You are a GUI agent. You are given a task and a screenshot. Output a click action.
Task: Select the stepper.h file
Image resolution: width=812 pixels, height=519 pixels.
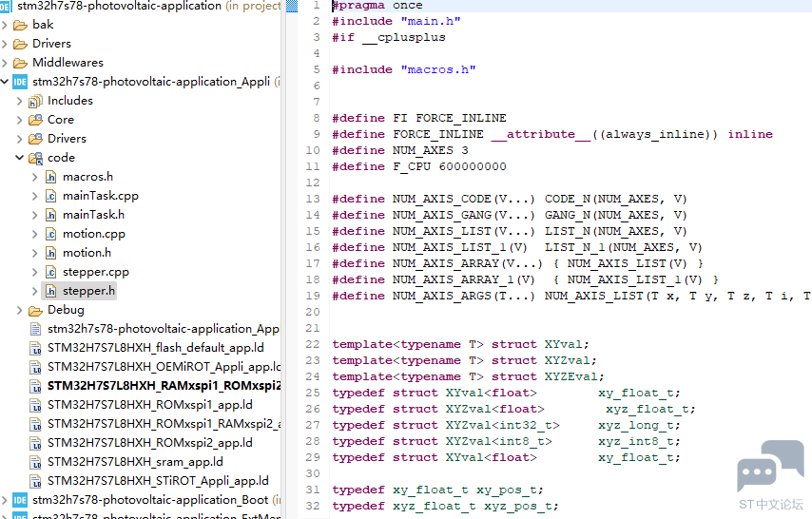click(89, 291)
